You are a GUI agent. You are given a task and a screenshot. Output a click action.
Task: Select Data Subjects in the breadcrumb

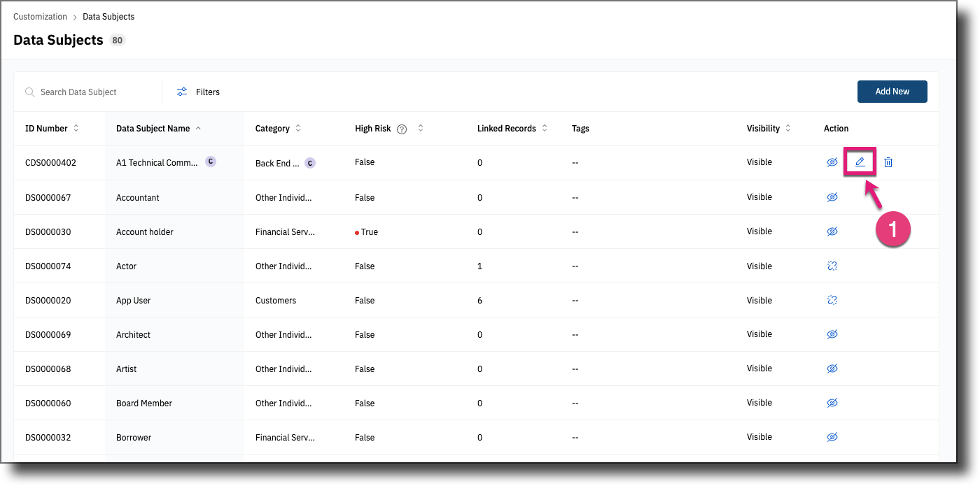[x=108, y=16]
